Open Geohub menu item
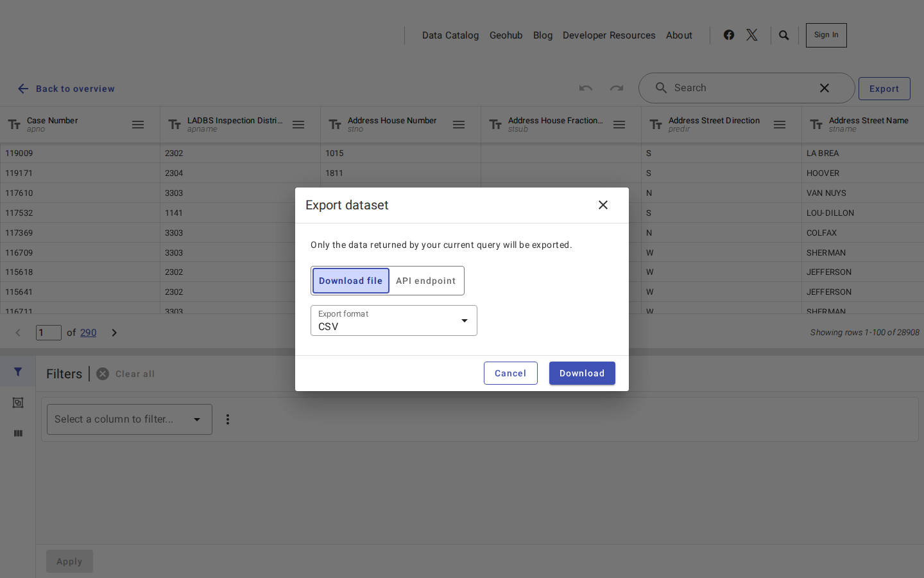924x578 pixels. coord(506,35)
